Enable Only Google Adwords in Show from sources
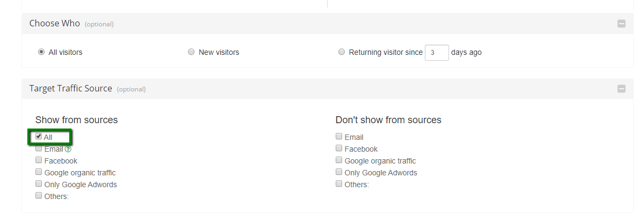Image resolution: width=644 pixels, height=220 pixels. click(39, 184)
